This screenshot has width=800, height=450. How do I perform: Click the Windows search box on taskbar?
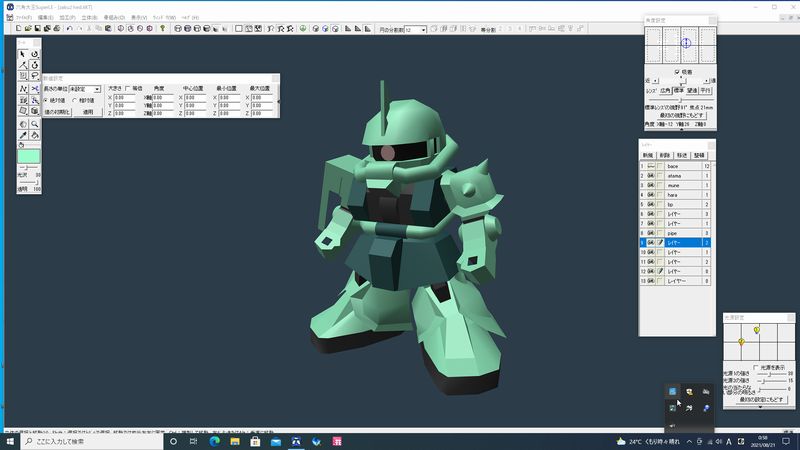[92, 441]
